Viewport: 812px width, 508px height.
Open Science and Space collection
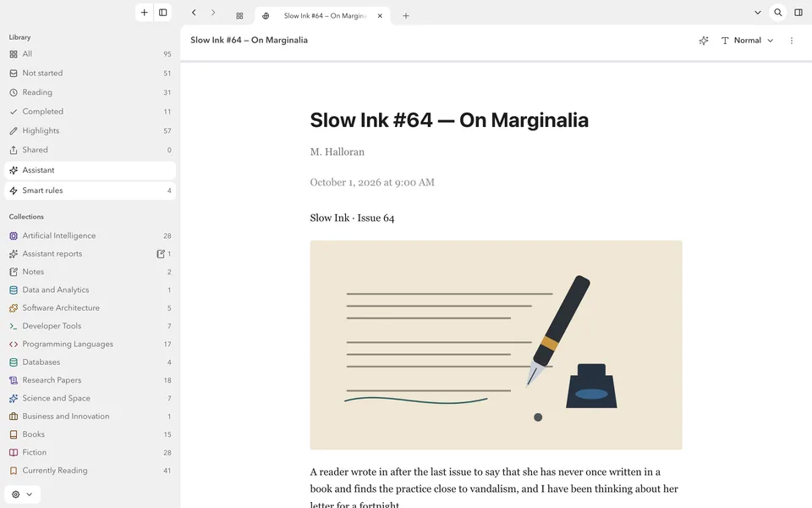pyautogui.click(x=91, y=398)
